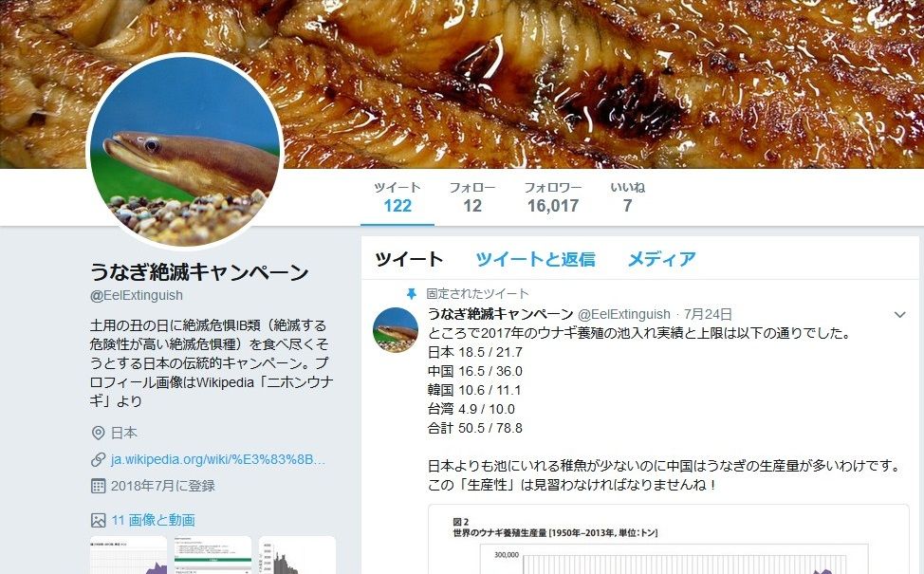Viewport: 924px width, 574px height.
Task: Select the ツイート tab in timeline
Action: (x=409, y=259)
